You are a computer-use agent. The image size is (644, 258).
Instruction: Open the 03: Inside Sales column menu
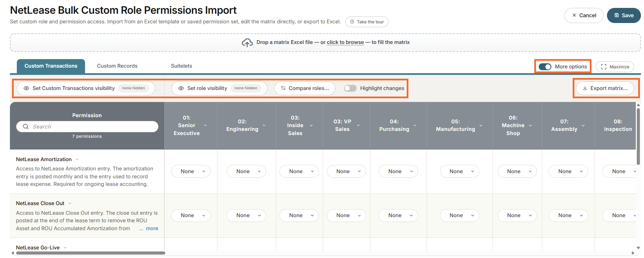311,125
